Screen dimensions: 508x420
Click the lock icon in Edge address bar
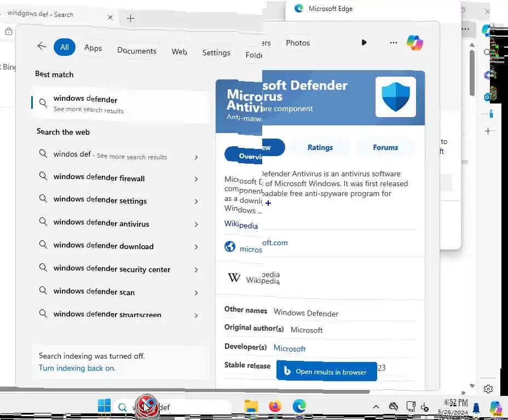pos(9,31)
